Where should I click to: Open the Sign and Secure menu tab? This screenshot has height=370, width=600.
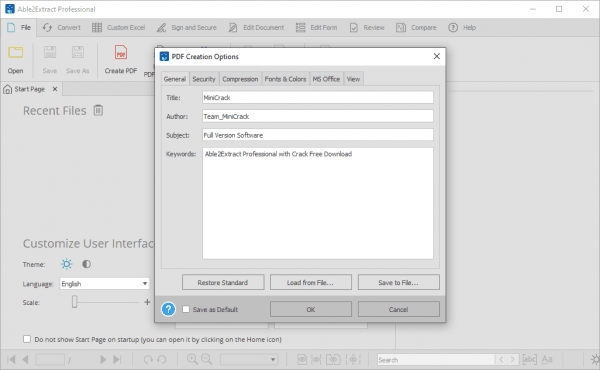pos(186,28)
